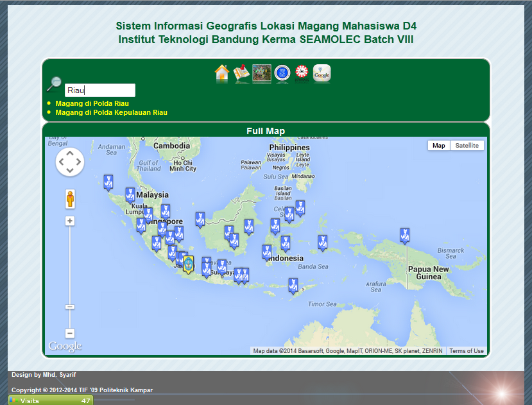Viewport: 532px width, 405px height.
Task: Click the yellow ITB marker near Jakarta
Action: 188,264
